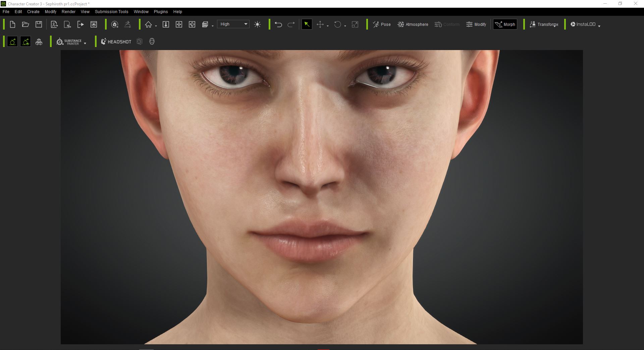Image resolution: width=644 pixels, height=350 pixels.
Task: Click the cloth hanger conform icon
Action: (127, 24)
